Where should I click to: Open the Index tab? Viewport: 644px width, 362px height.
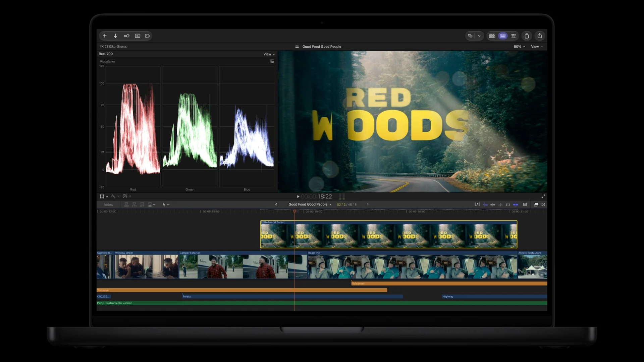click(108, 204)
